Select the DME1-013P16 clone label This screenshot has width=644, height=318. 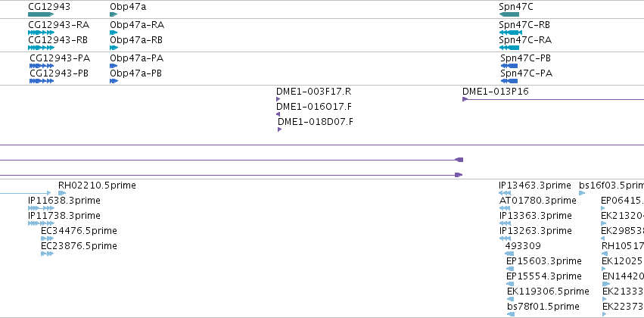pos(496,91)
